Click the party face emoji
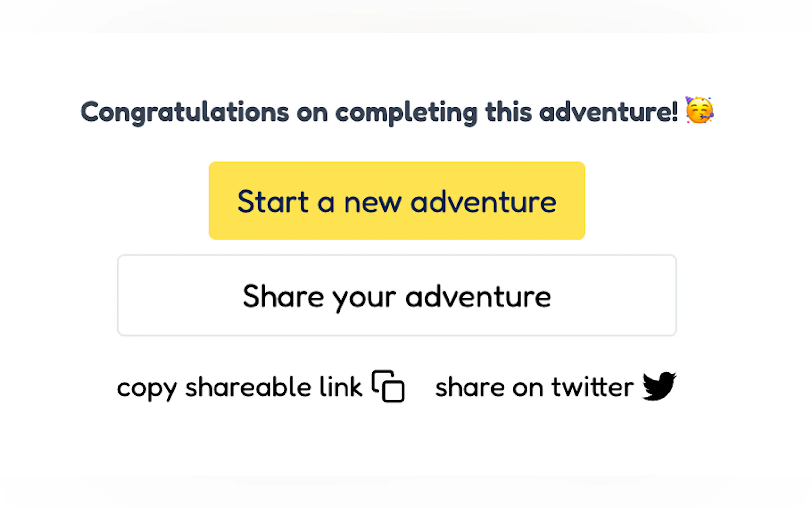The height and width of the screenshot is (508, 812). 699,111
